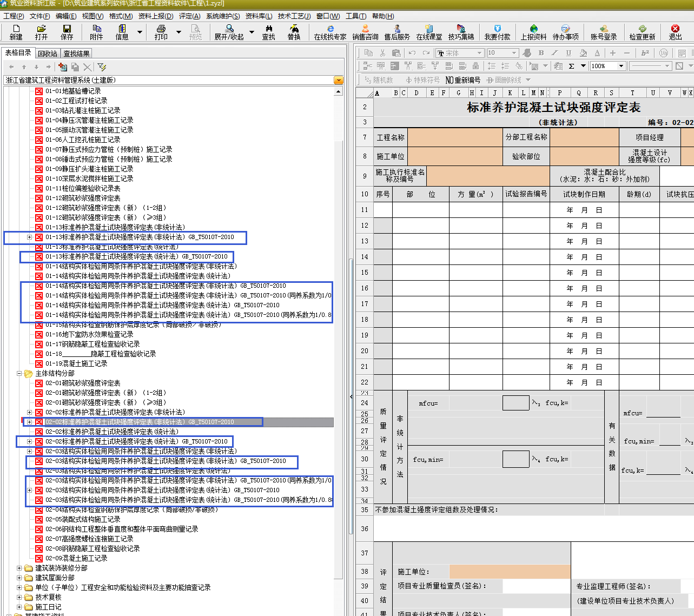Click the delete X icon in directory toolbar
694x616 pixels.
coord(87,67)
